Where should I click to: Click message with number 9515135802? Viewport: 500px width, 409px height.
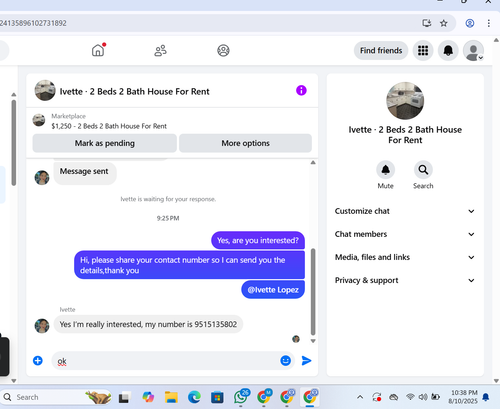148,324
